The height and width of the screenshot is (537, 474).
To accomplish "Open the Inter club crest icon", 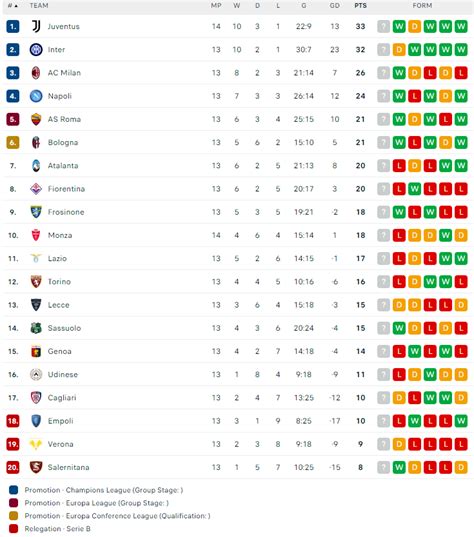I will (x=36, y=50).
